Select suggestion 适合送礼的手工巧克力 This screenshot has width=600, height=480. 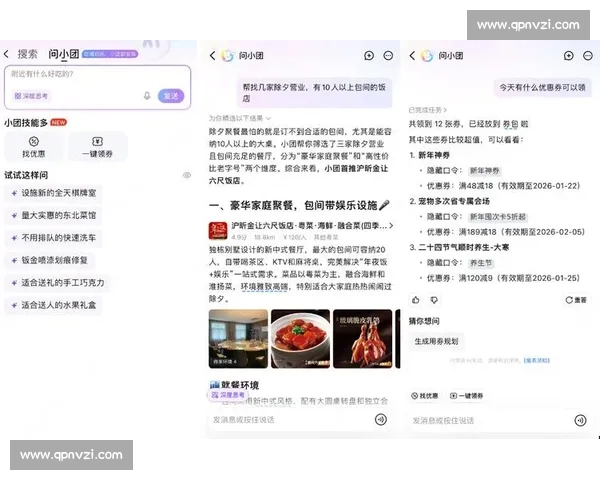coord(58,283)
